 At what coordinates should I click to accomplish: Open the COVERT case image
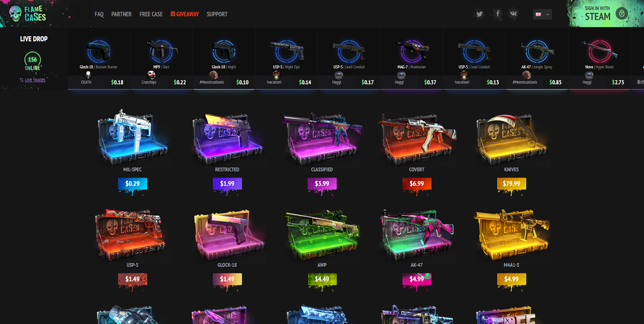pos(417,139)
